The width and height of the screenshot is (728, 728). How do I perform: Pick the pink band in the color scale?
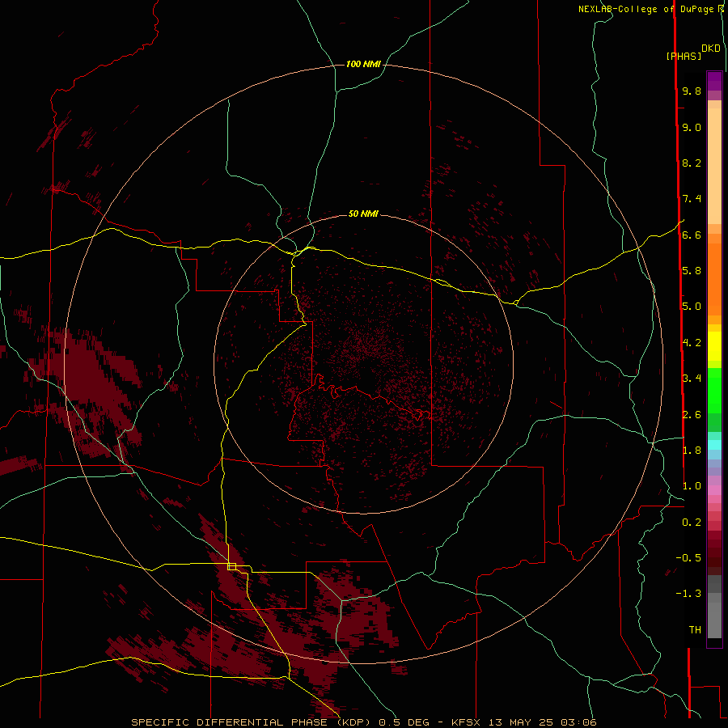coord(714,490)
